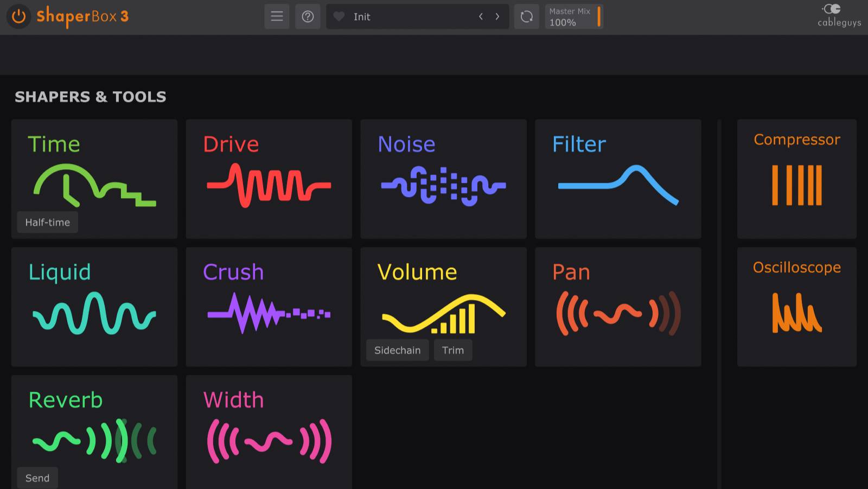Select the Trim button
Image resolution: width=868 pixels, height=489 pixels.
click(453, 350)
